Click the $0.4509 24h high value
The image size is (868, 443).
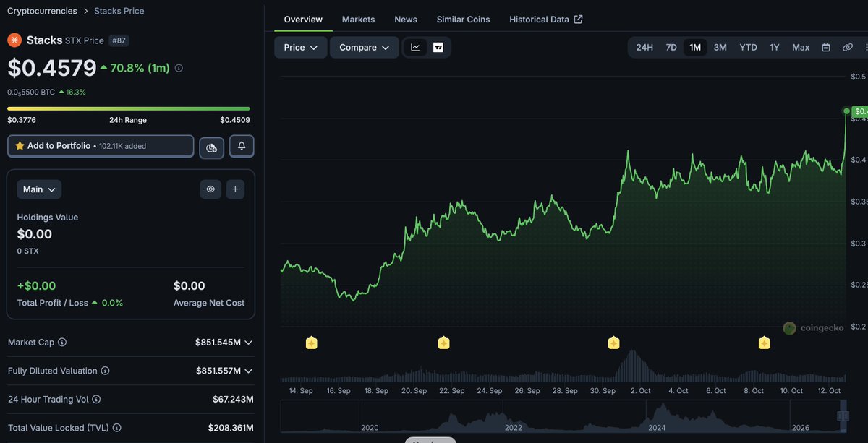pyautogui.click(x=235, y=120)
